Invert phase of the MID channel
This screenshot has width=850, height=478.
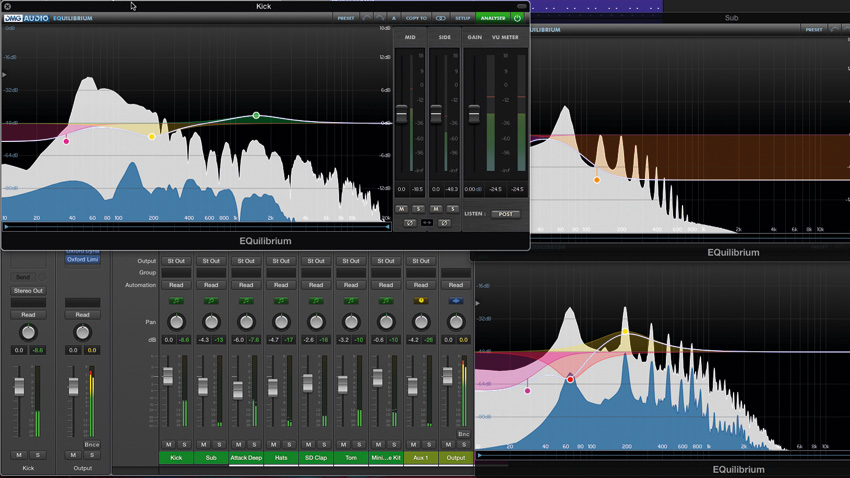coord(410,223)
